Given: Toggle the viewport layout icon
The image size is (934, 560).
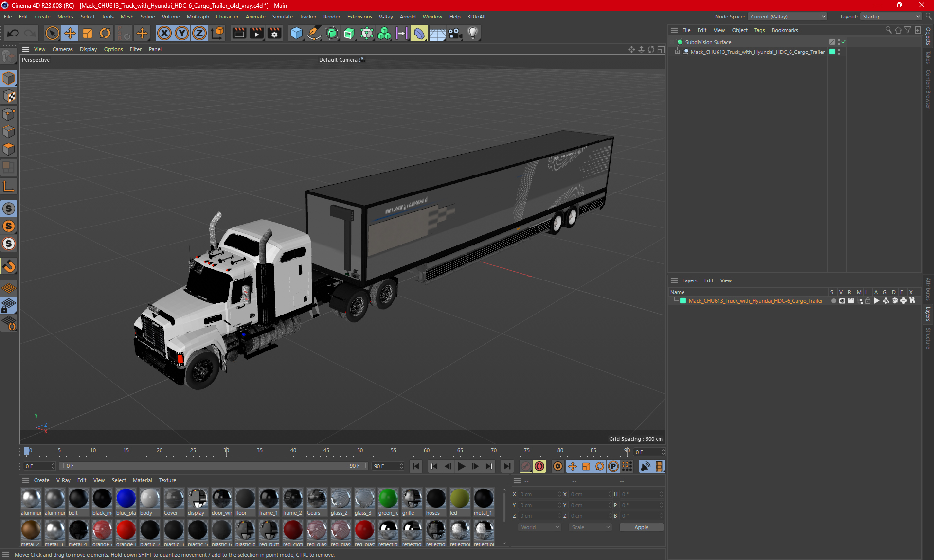Looking at the screenshot, I should [x=661, y=49].
